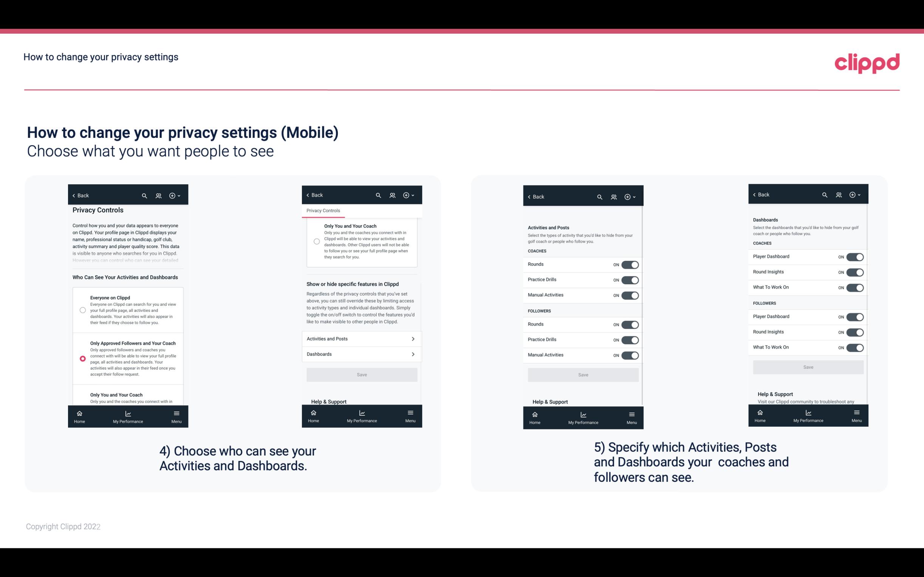Click Save button in Activities and Posts screen
The width and height of the screenshot is (924, 577).
[x=582, y=373]
